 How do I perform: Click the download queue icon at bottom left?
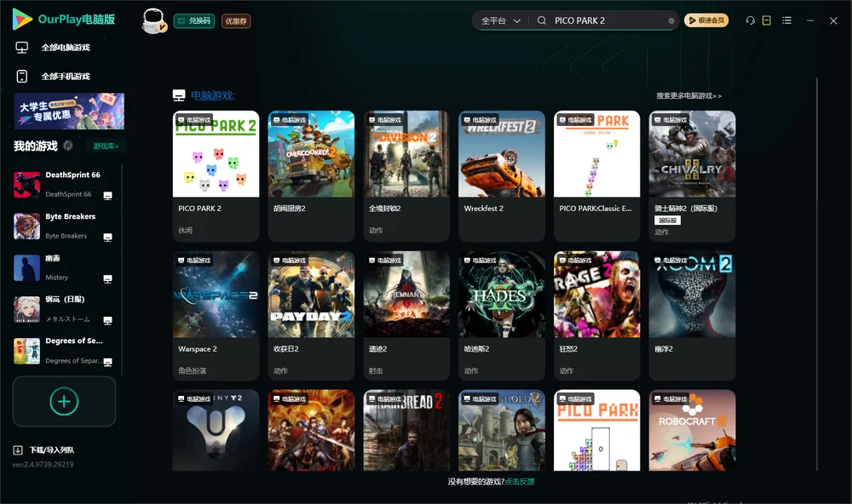click(x=18, y=450)
